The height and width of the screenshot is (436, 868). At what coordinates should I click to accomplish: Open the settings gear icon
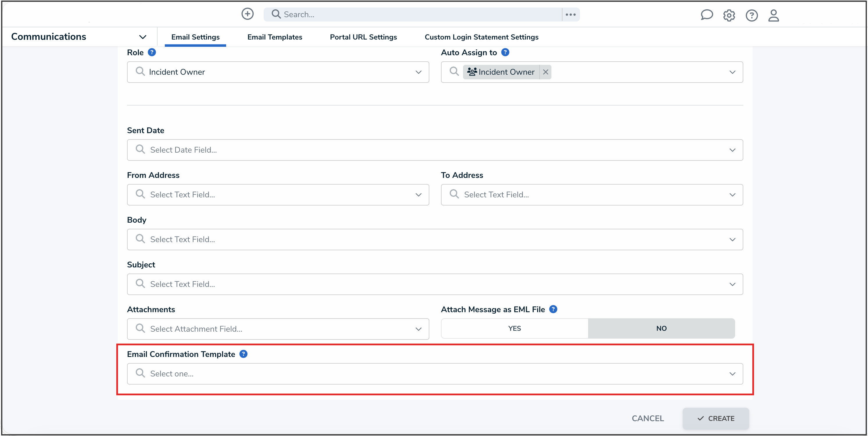click(x=729, y=15)
